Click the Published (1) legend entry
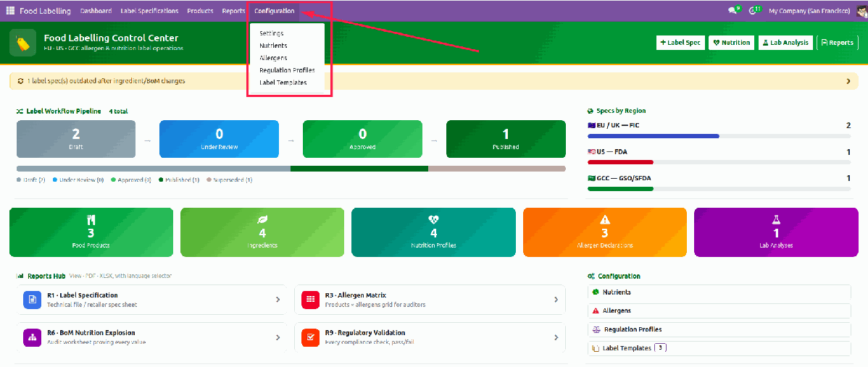The height and width of the screenshot is (367, 868). tap(179, 180)
